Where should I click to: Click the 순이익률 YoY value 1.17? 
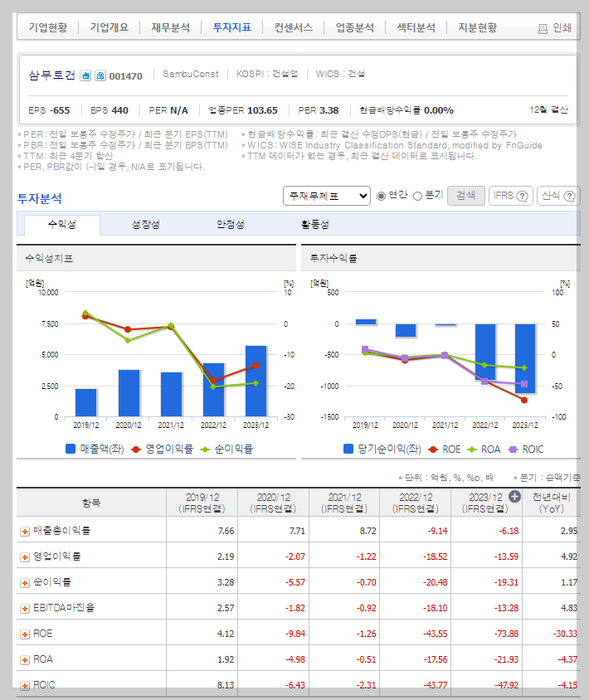coord(569,582)
